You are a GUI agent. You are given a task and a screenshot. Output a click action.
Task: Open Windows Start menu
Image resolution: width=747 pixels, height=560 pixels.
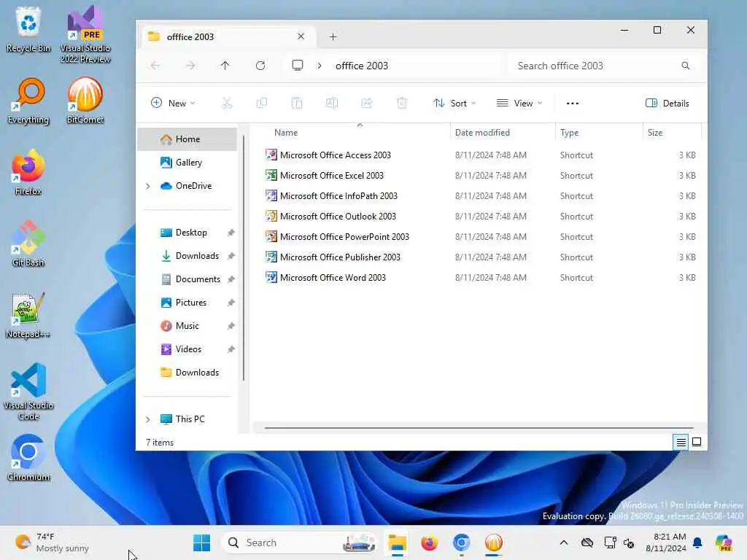201,542
